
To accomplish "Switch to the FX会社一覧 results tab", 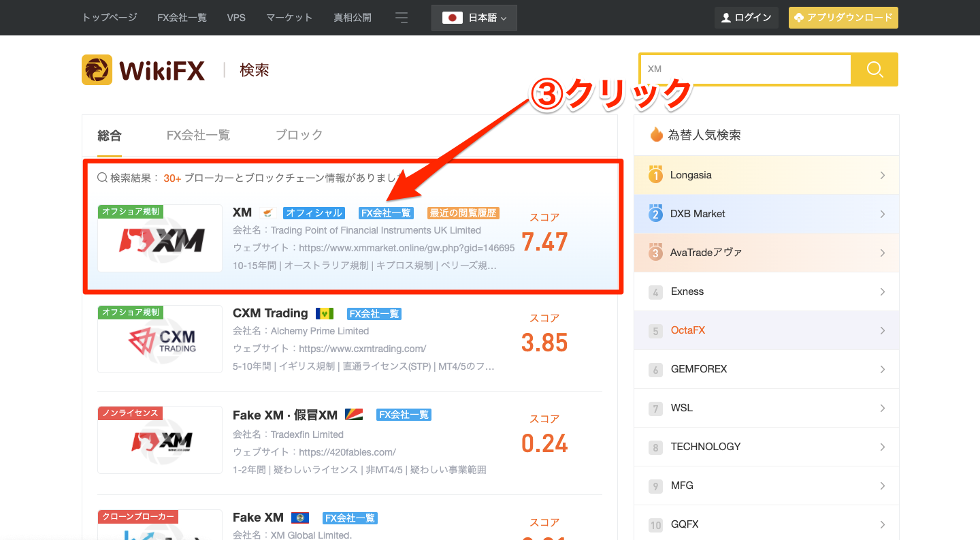I will point(198,135).
